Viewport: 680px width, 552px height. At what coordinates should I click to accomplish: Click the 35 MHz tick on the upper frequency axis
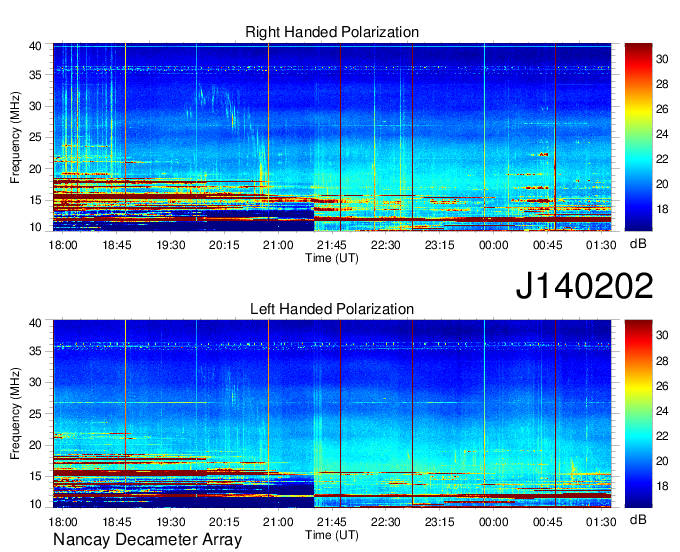click(x=36, y=75)
